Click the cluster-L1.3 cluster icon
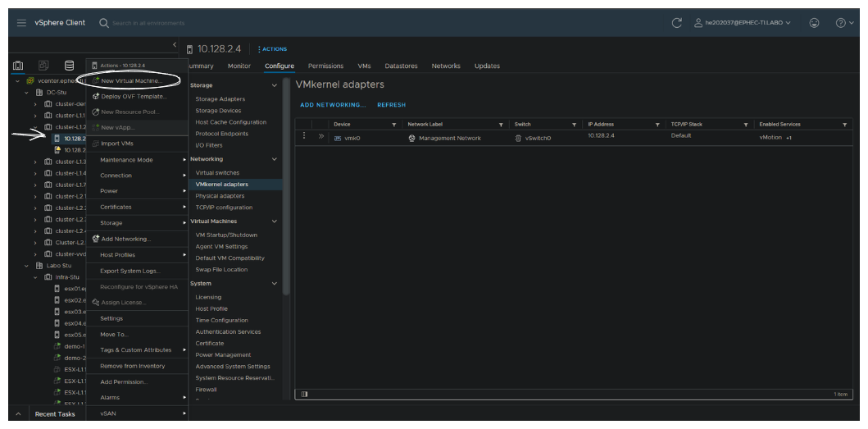 pos(48,162)
